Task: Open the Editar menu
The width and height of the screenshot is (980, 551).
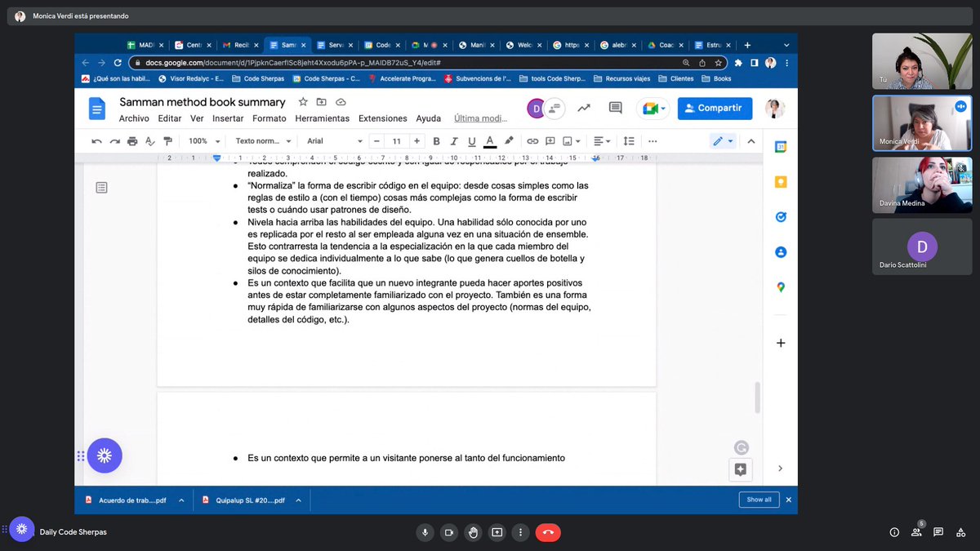Action: pos(170,118)
